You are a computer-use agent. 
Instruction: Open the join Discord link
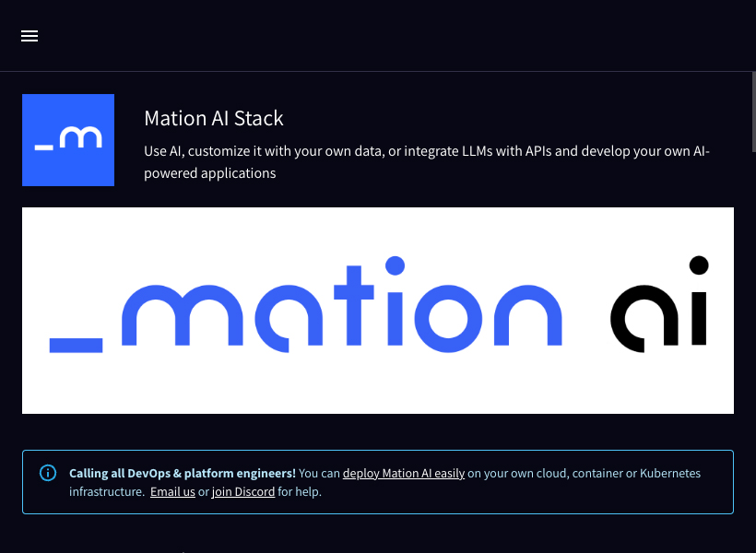click(x=243, y=492)
